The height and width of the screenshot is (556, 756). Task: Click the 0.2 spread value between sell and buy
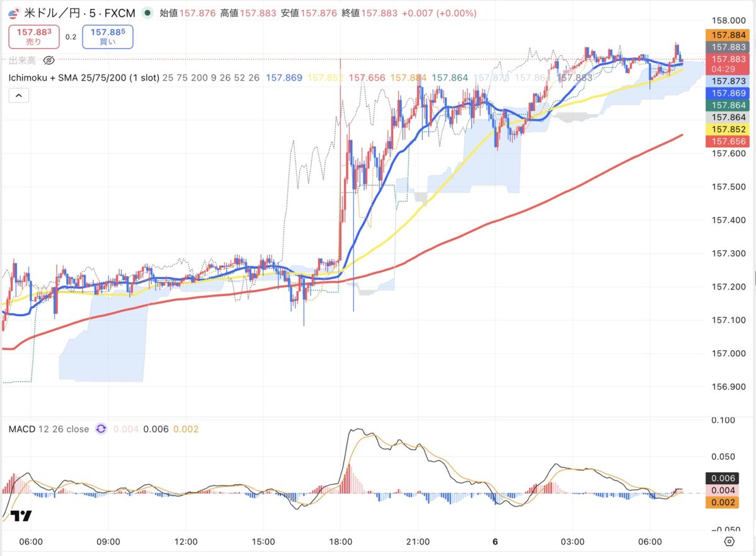pyautogui.click(x=71, y=37)
